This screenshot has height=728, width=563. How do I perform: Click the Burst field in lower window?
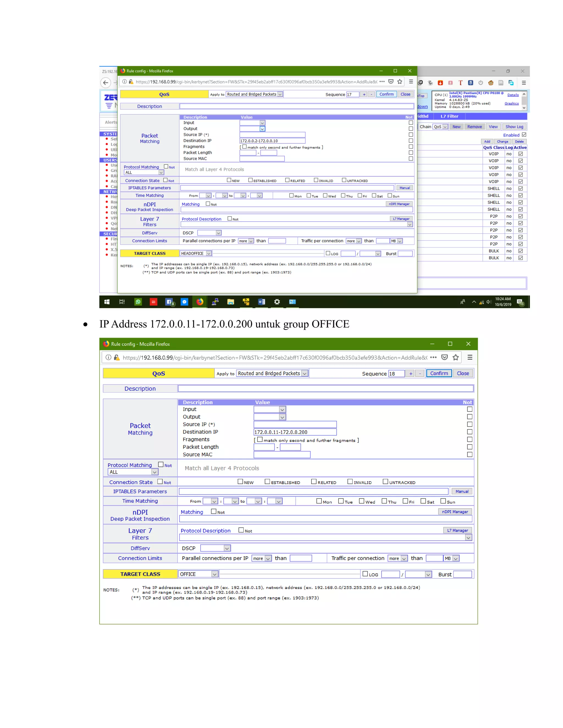[x=463, y=574]
